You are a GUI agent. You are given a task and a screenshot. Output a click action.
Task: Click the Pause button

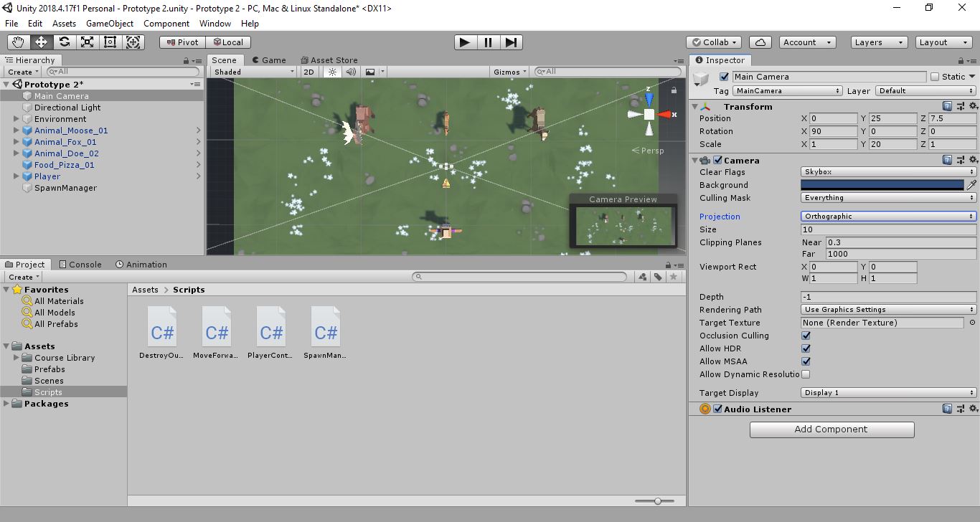coord(488,42)
